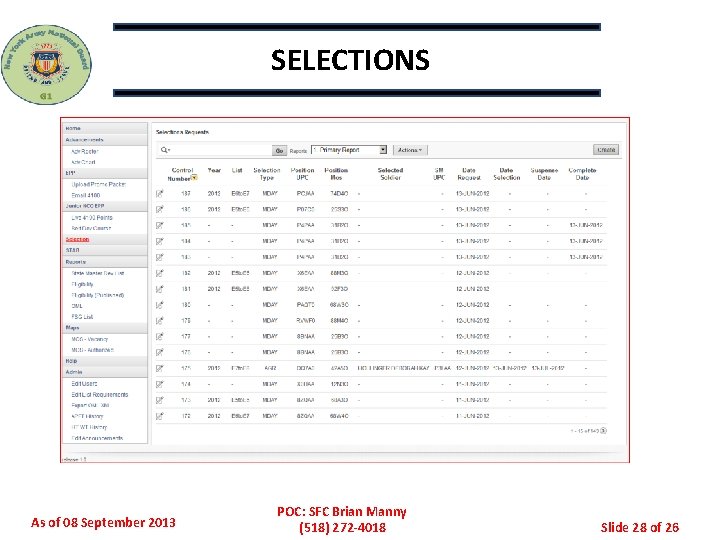Sort by the List column header
Screen dimensions: 720x540
tap(237, 170)
